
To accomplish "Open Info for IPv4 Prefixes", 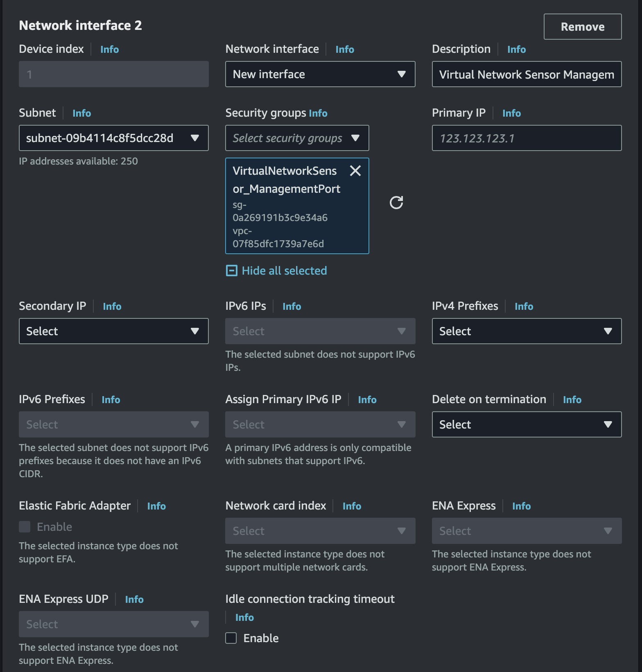I will click(524, 306).
